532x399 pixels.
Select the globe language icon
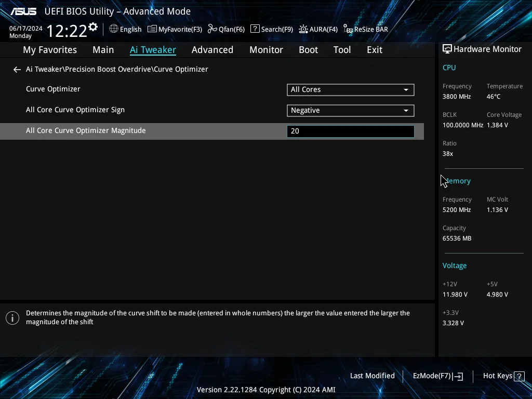[114, 29]
